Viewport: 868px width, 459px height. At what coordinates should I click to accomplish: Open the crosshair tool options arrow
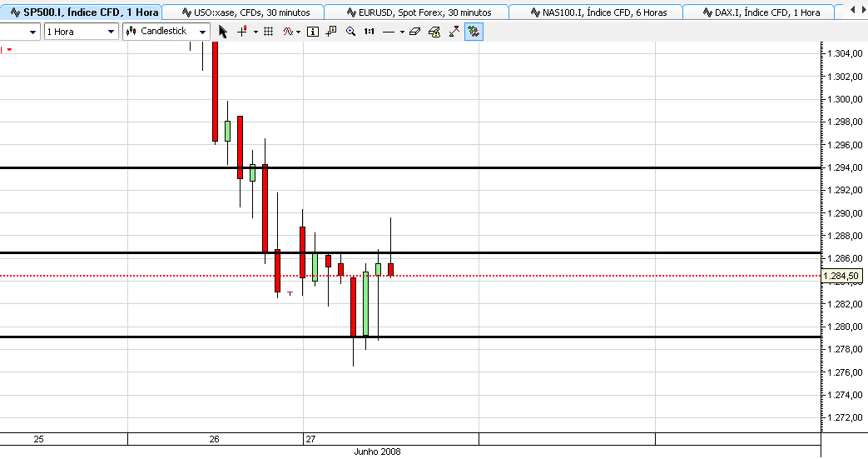(x=255, y=32)
